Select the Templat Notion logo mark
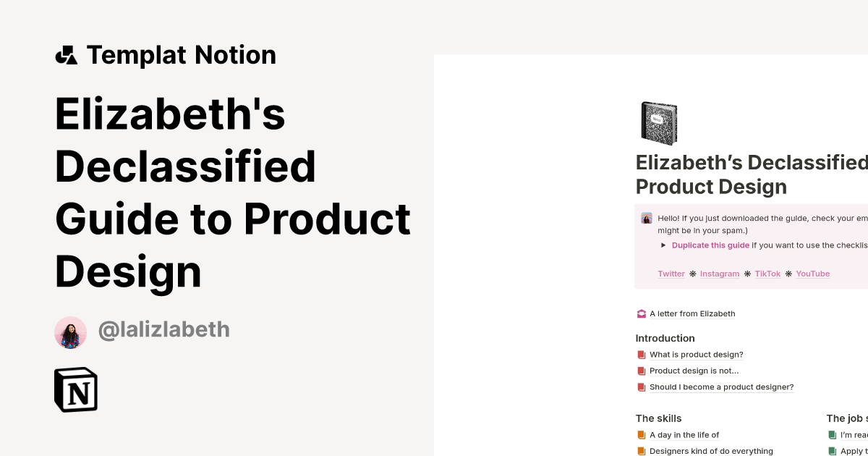 tap(66, 54)
